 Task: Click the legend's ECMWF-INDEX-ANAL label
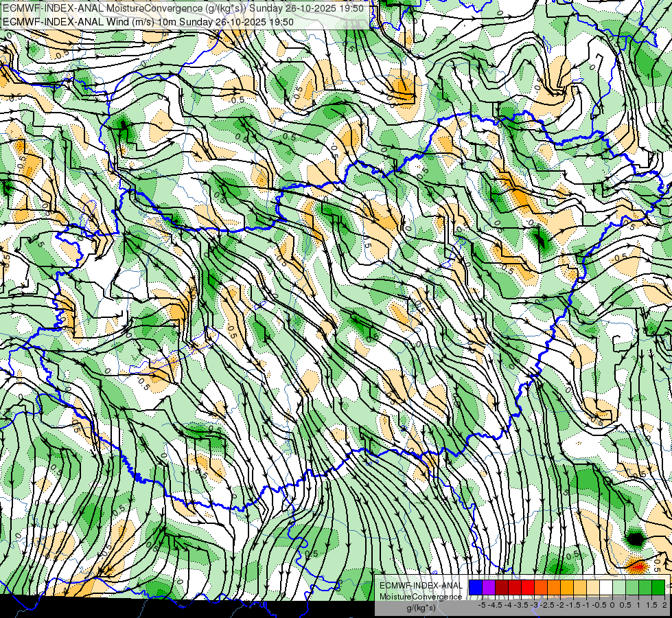pyautogui.click(x=421, y=586)
